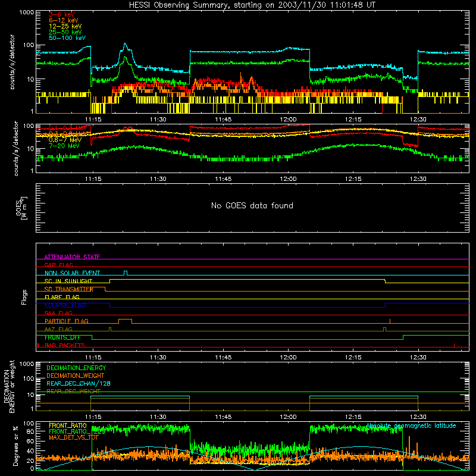Click the 11:15 tick label under top plot
Screen dimensions: 476x476
coord(93,120)
